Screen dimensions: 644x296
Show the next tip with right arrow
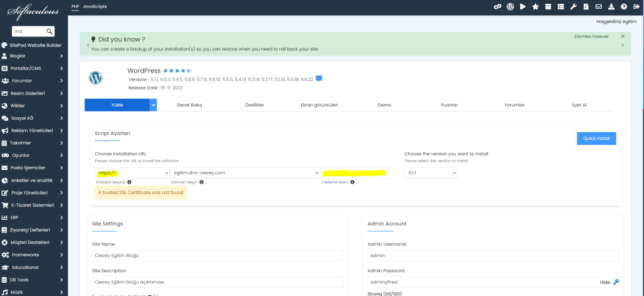tap(623, 45)
